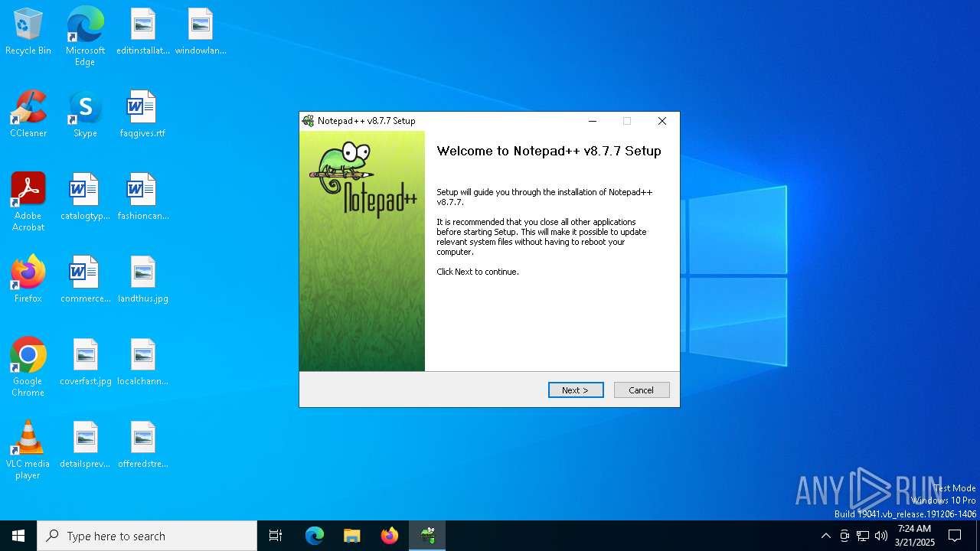Select the commerce... Word document

85,280
